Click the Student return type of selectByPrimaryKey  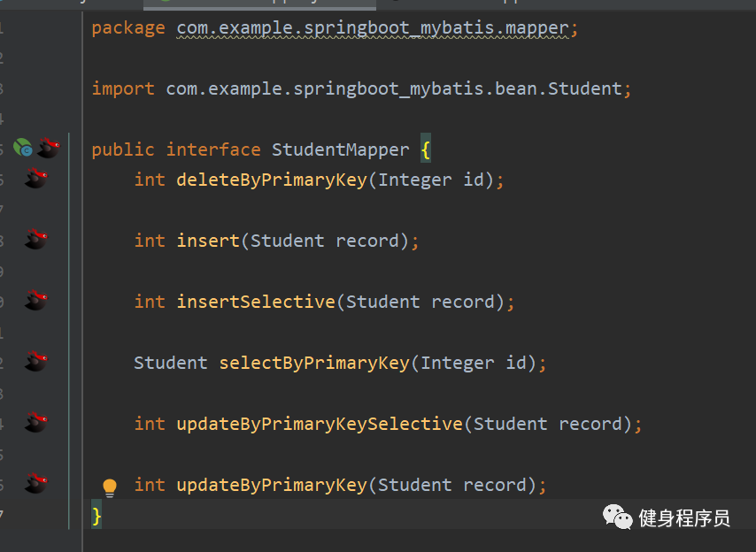click(x=171, y=363)
